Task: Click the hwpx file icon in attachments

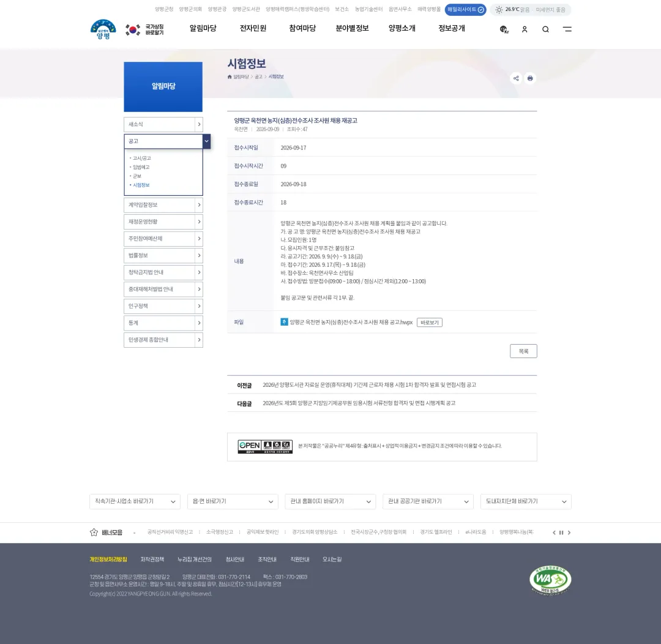Action: tap(284, 322)
